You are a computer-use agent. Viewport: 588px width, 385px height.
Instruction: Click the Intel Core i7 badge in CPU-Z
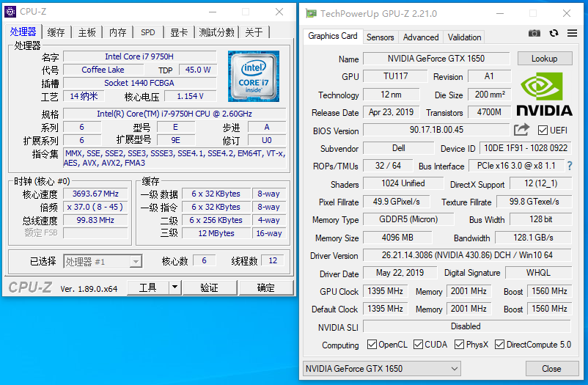click(254, 76)
